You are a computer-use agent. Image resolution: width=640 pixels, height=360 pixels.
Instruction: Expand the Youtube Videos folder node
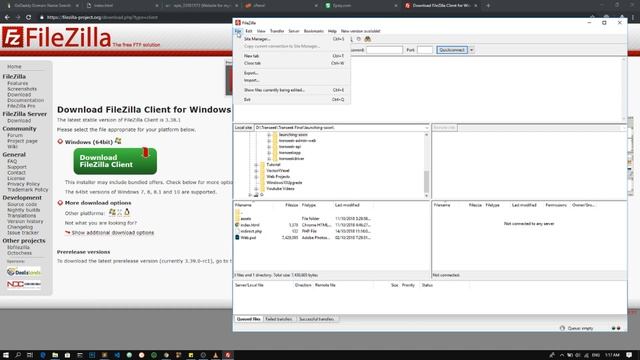[x=256, y=189]
